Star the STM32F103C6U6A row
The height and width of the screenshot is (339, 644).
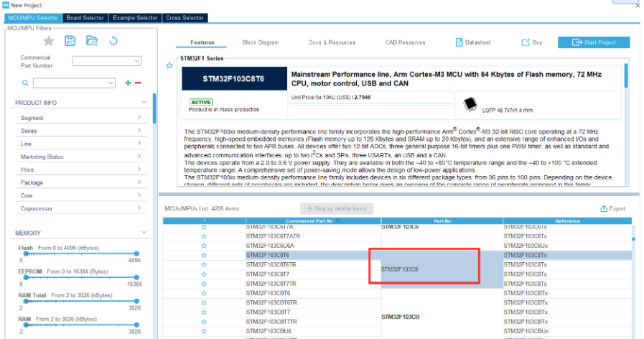tap(204, 246)
